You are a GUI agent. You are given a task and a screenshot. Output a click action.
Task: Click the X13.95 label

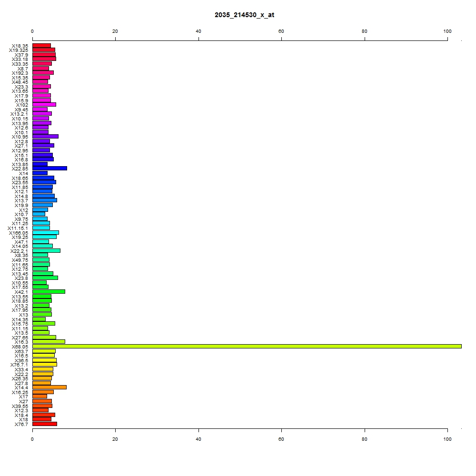pos(20,123)
